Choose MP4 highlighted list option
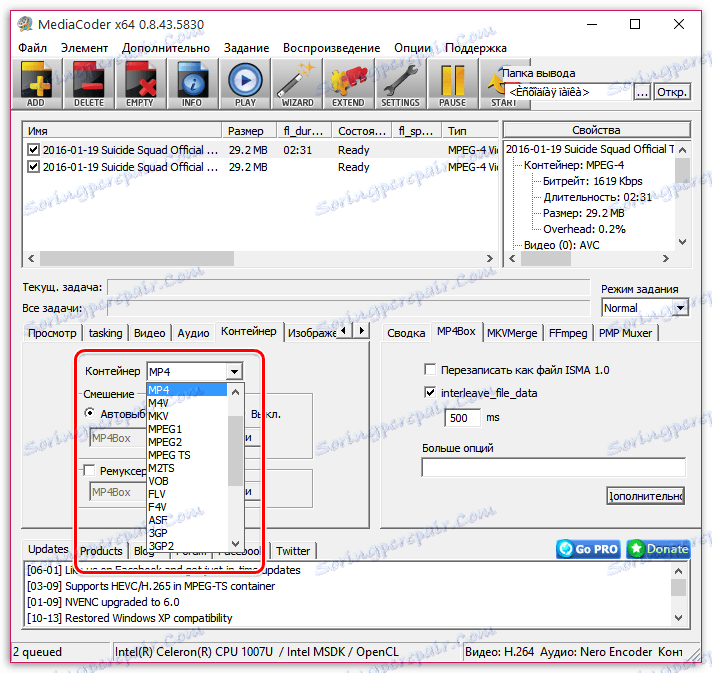This screenshot has width=712, height=673. coord(187,390)
